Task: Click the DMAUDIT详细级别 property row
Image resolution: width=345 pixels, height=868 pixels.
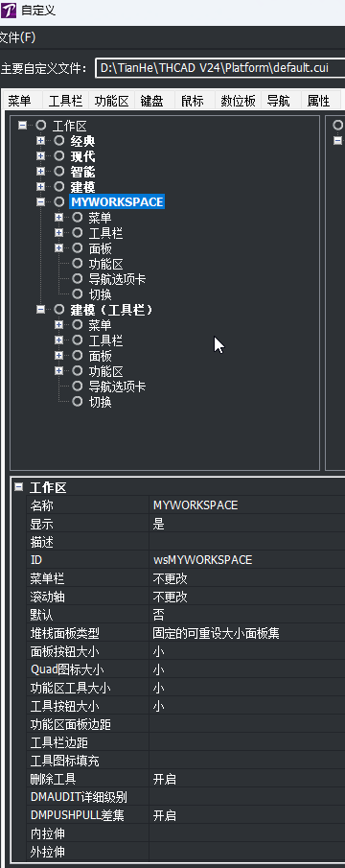Action: click(x=186, y=798)
